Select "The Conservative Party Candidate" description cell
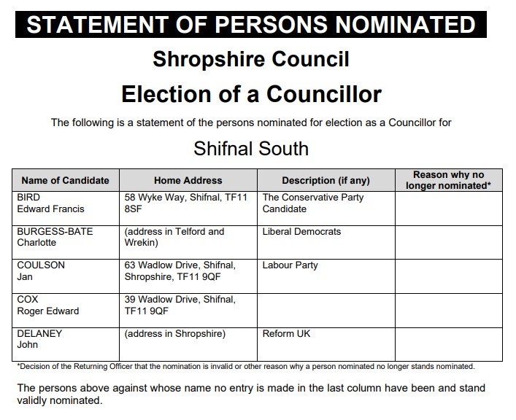This screenshot has width=516, height=420. point(313,203)
